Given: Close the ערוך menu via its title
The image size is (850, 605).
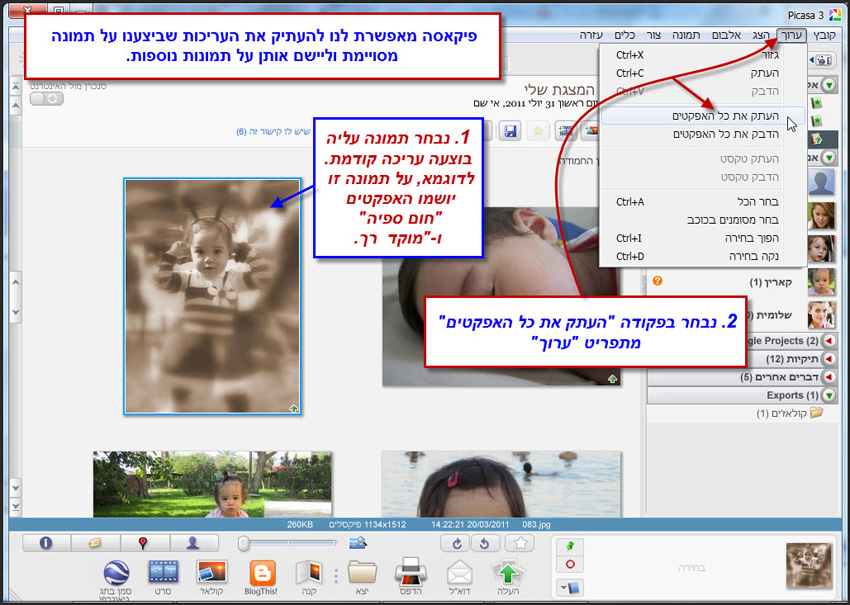Looking at the screenshot, I should click(791, 36).
